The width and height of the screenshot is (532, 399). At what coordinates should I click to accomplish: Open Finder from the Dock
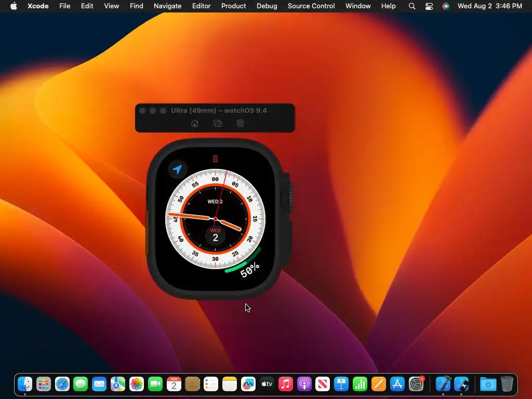pyautogui.click(x=25, y=384)
